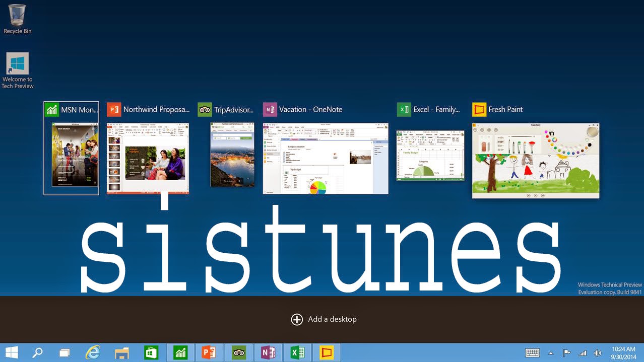
Task: Open Welcome to Tech Preview shortcut
Action: pos(17,71)
